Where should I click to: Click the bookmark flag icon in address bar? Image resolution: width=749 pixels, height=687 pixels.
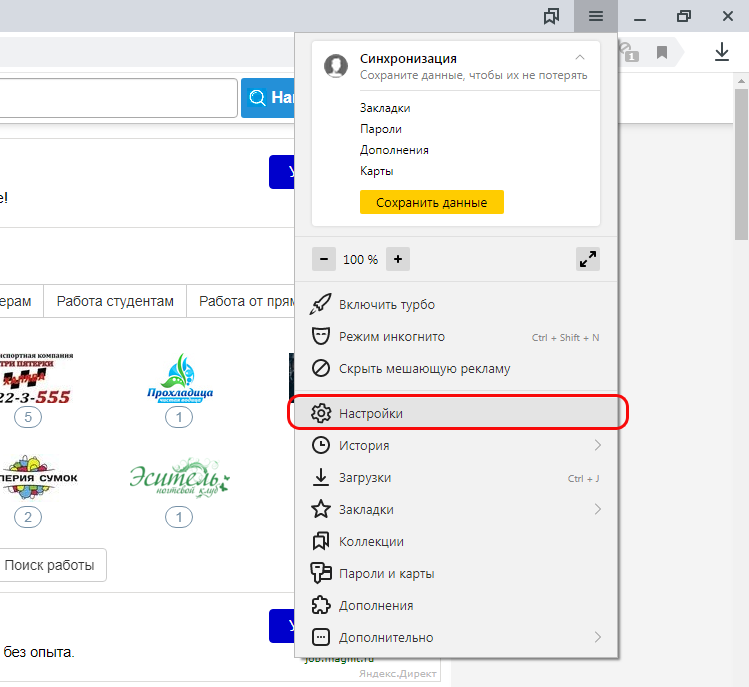point(661,52)
